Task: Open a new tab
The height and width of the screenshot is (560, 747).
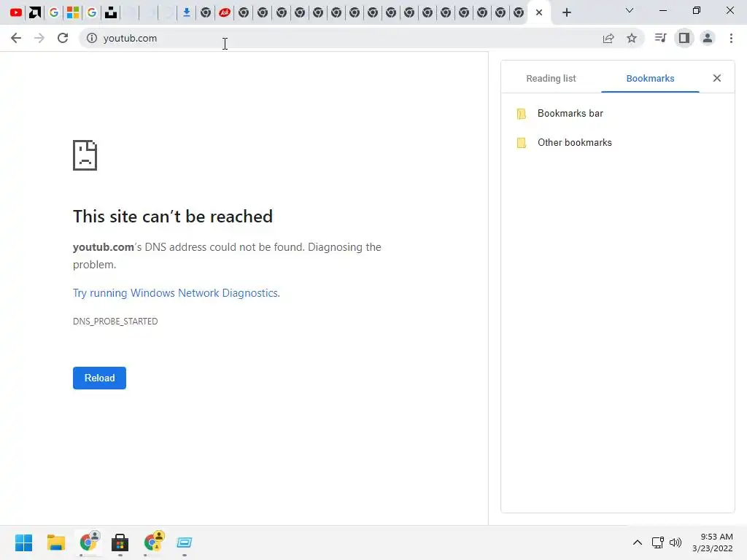Action: point(566,12)
